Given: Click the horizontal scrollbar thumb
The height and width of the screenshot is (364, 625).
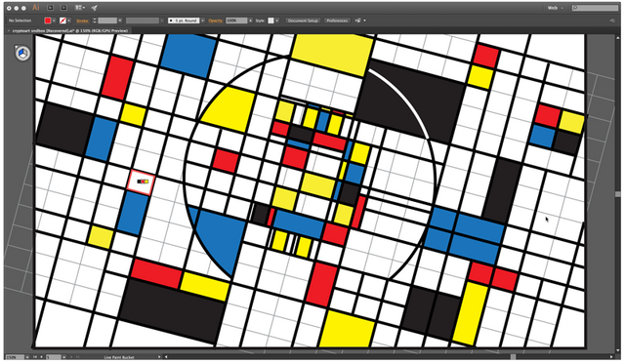Looking at the screenshot, I should [513, 357].
